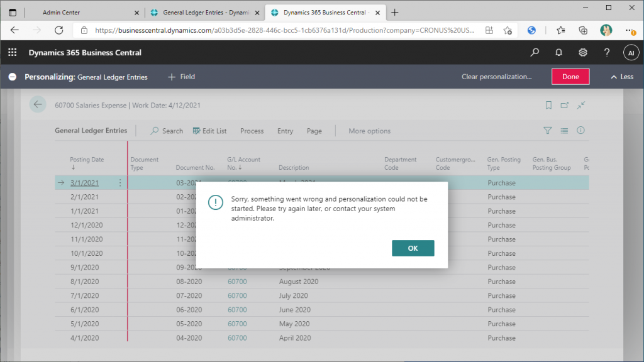Show row options for 3/1/2021 entry
Viewport: 644px width, 362px height.
point(120,183)
